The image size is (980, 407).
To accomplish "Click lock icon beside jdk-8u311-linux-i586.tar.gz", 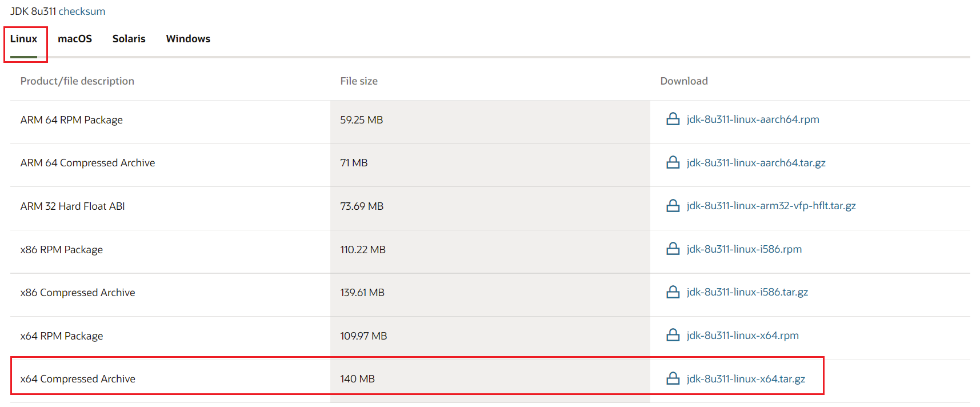I will (673, 292).
